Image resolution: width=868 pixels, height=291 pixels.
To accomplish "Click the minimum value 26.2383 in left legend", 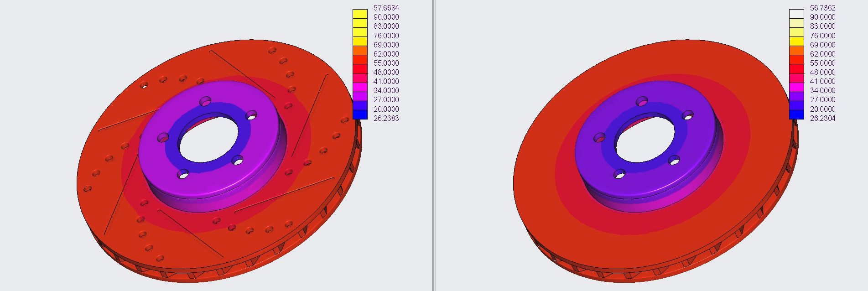I will pos(386,118).
